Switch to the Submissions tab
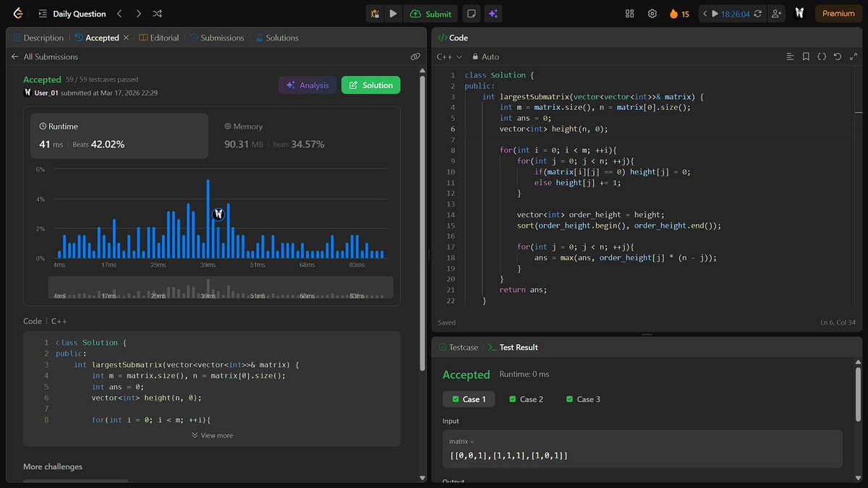The width and height of the screenshot is (868, 488). (x=216, y=38)
